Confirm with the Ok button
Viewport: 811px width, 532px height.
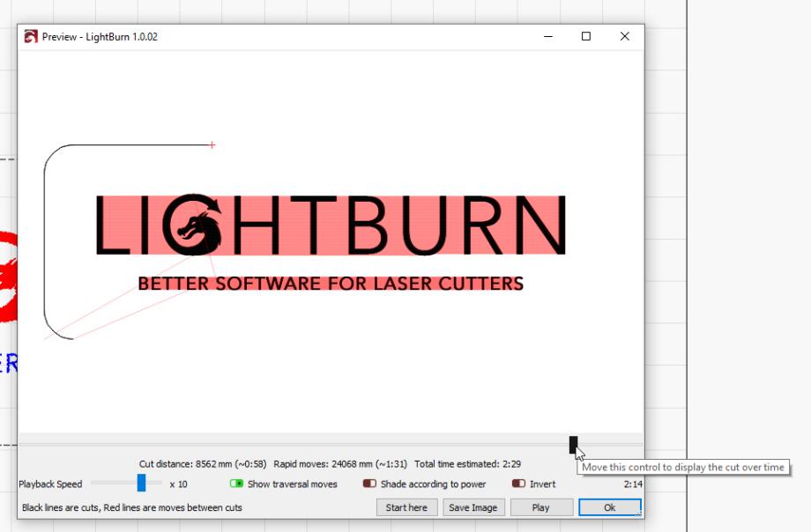point(610,507)
